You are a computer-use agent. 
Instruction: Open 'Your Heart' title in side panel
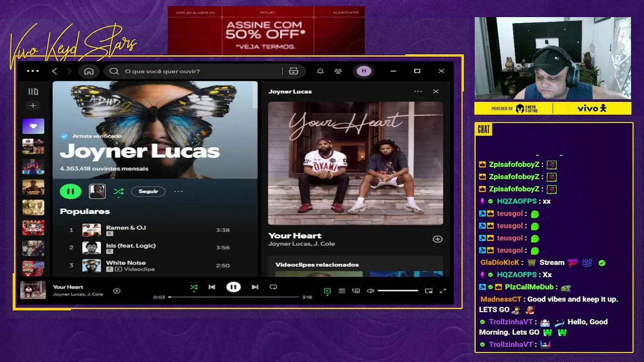(x=295, y=235)
